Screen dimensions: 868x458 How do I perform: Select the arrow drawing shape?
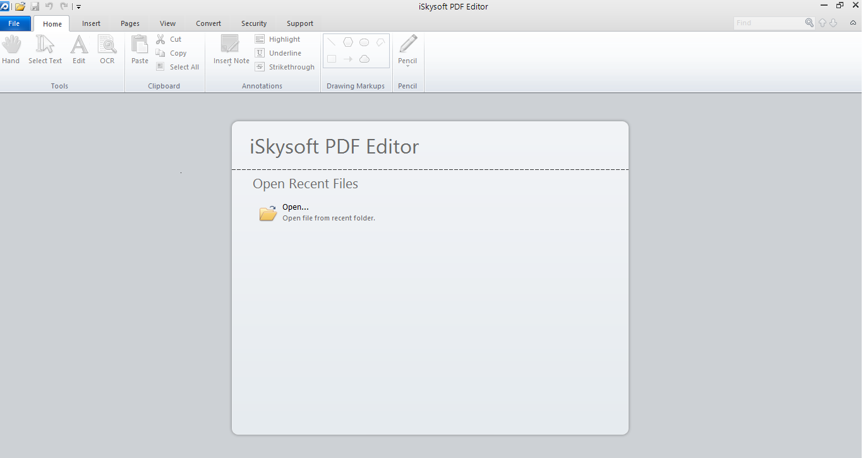click(x=348, y=59)
